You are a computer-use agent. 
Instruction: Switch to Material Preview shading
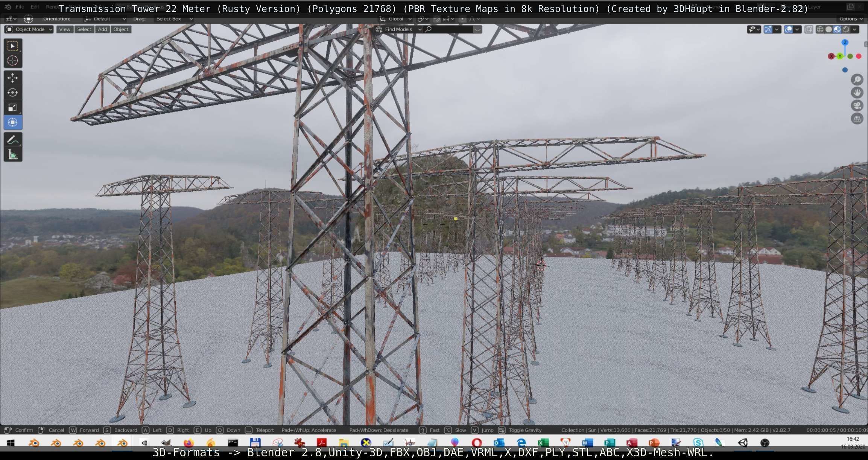coord(837,29)
